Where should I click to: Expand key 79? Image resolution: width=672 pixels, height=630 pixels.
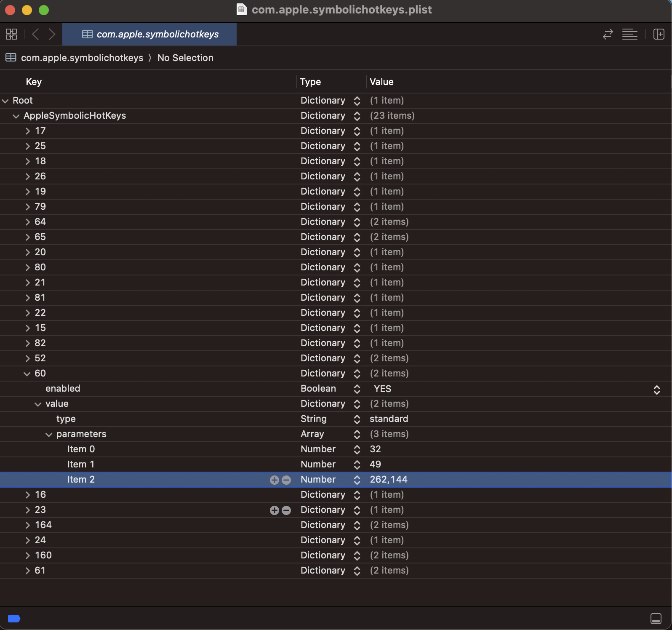tap(28, 207)
